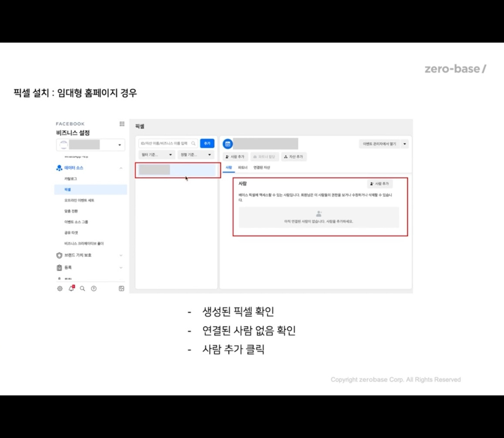The width and height of the screenshot is (504, 438).
Task: Click 사람 추가 button inside 사람 panel
Action: click(380, 184)
